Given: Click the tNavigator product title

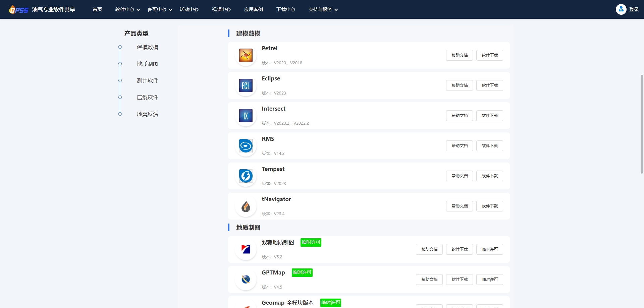Looking at the screenshot, I should pos(276,199).
